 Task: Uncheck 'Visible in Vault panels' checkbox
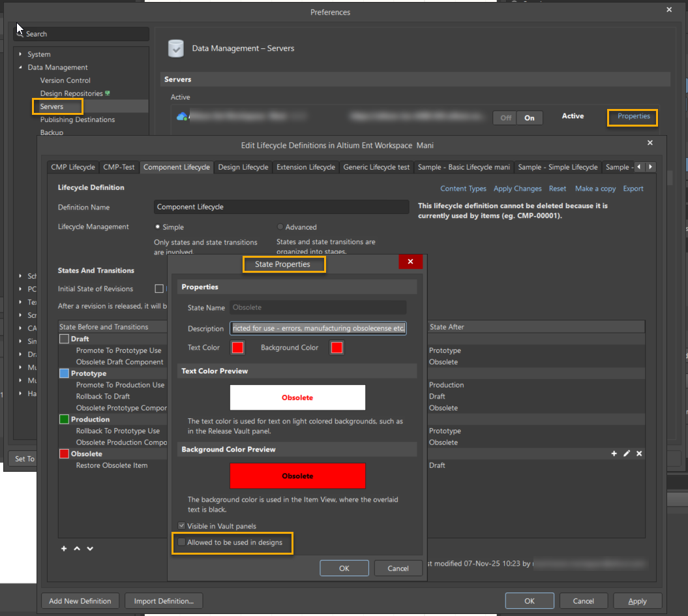point(182,526)
